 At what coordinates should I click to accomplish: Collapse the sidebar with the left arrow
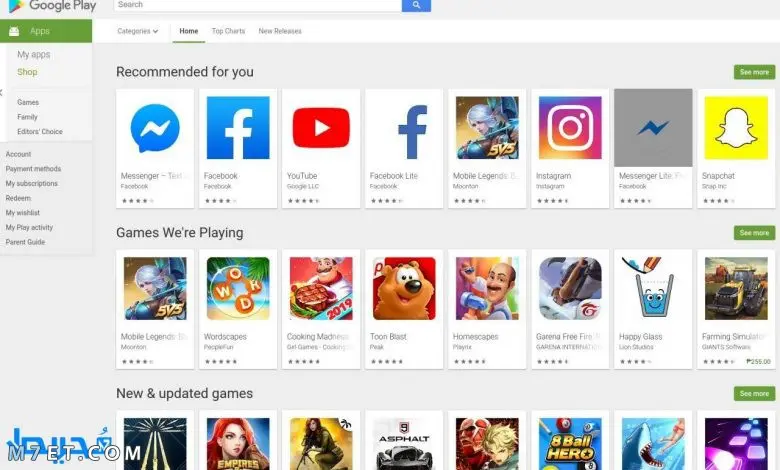(1, 93)
